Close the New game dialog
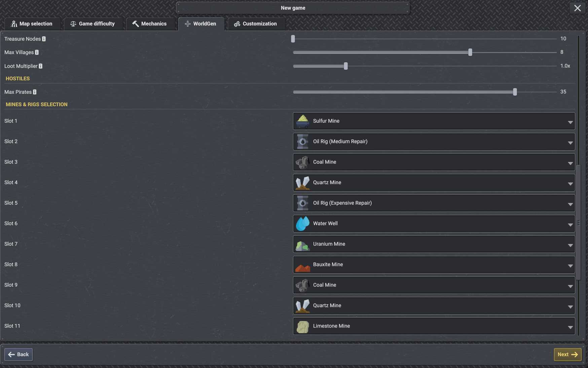The height and width of the screenshot is (368, 588). tap(578, 8)
